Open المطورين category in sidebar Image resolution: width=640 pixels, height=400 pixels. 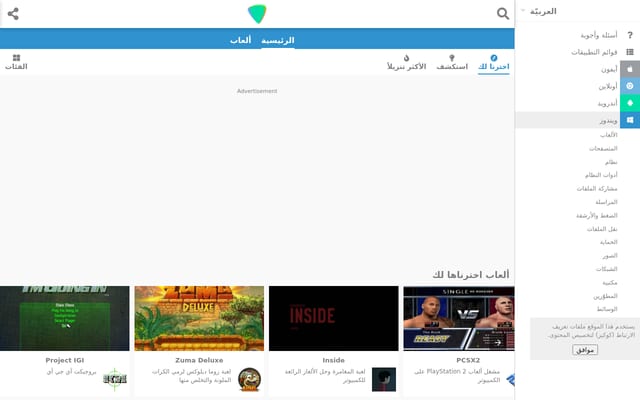point(605,296)
